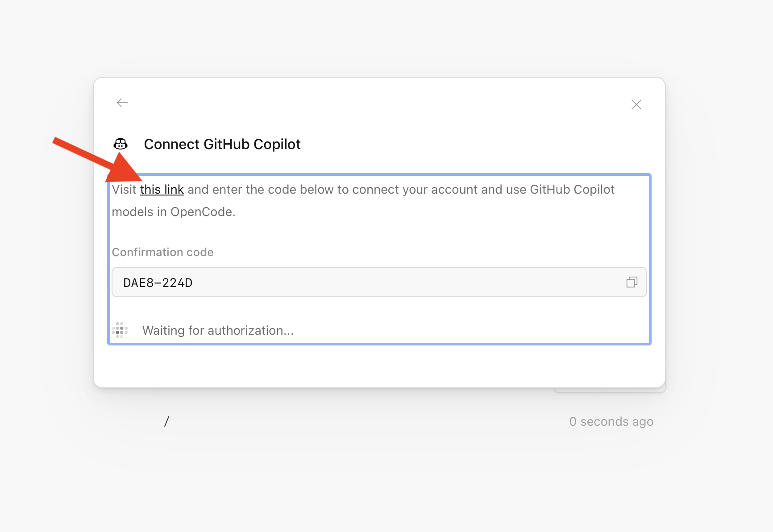Click the highlighted instructions panel
The image size is (773, 532).
click(x=379, y=259)
